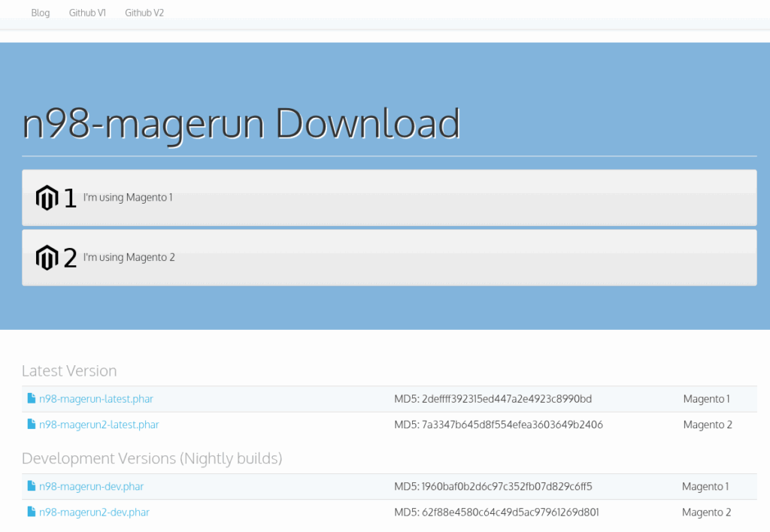Click the Magento 1 logo icon
770x532 pixels.
(47, 198)
